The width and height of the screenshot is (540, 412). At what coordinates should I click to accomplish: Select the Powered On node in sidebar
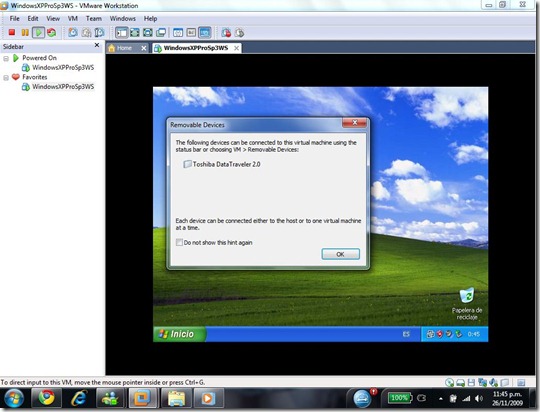pyautogui.click(x=39, y=58)
